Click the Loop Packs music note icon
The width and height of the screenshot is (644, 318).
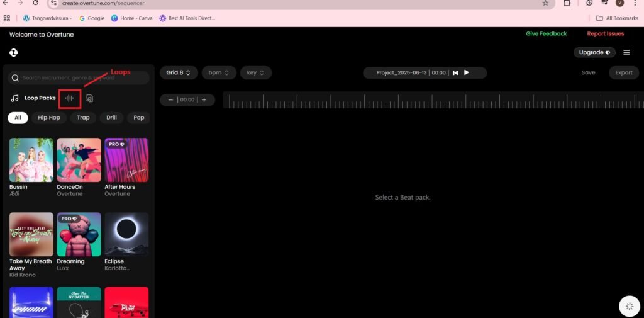pos(15,98)
